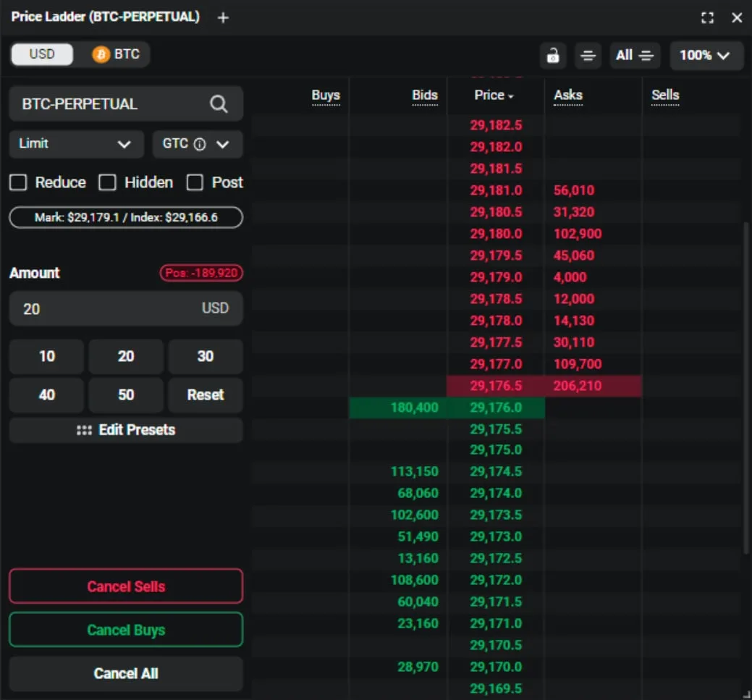Click the Amount input field

(x=126, y=308)
